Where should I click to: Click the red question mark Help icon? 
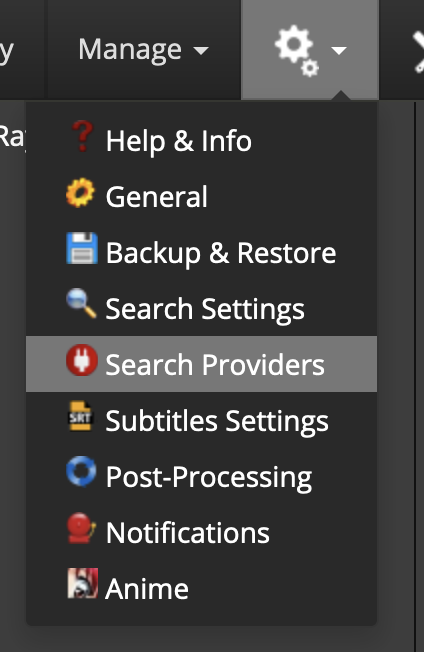point(82,136)
